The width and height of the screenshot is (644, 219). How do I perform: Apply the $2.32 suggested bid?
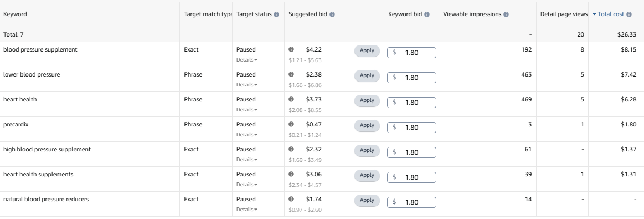tap(367, 151)
